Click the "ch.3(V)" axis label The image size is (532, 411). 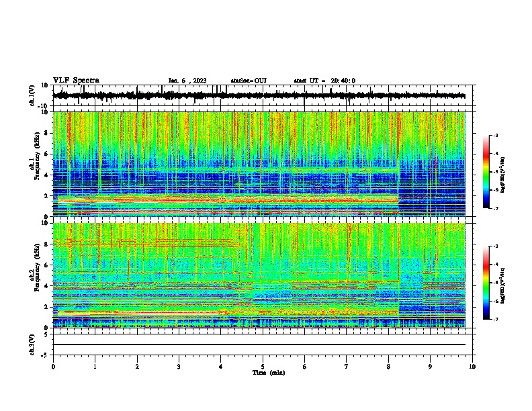pyautogui.click(x=32, y=345)
